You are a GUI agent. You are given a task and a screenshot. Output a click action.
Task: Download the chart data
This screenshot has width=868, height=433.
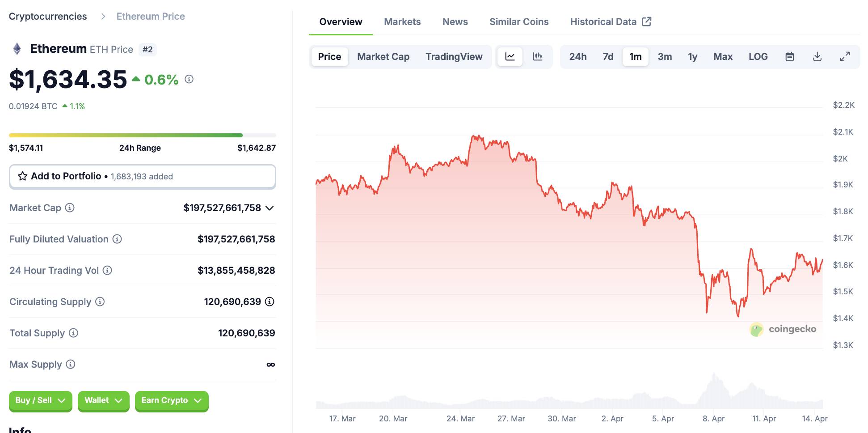pos(817,57)
